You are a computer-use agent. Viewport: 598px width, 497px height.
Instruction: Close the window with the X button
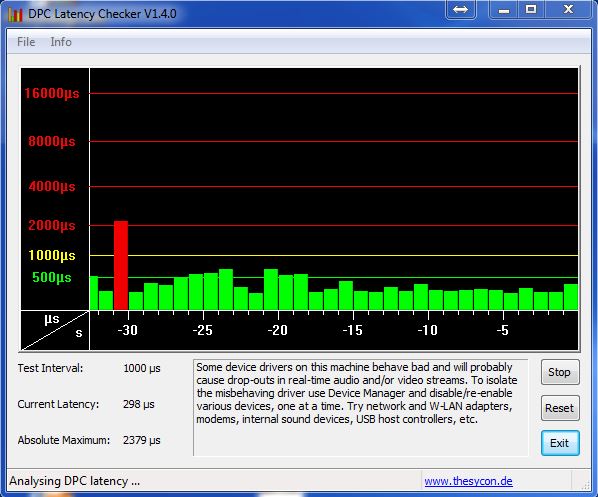(x=568, y=9)
